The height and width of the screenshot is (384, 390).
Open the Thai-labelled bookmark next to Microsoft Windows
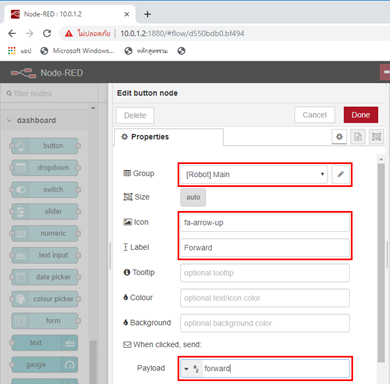(146, 51)
